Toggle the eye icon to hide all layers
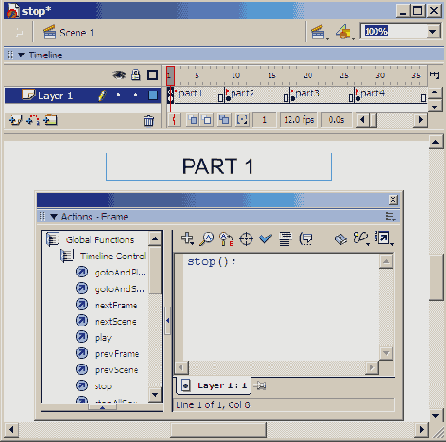Viewport: 446px width, 442px height. click(x=119, y=75)
